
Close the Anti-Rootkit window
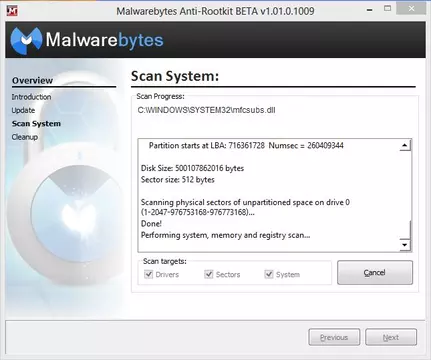(411, 9)
